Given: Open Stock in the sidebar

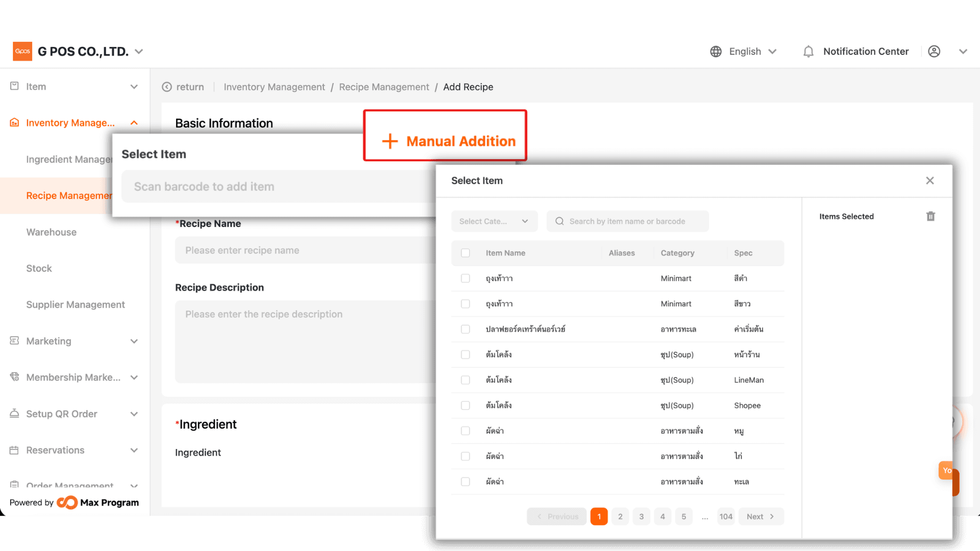Looking at the screenshot, I should (39, 268).
